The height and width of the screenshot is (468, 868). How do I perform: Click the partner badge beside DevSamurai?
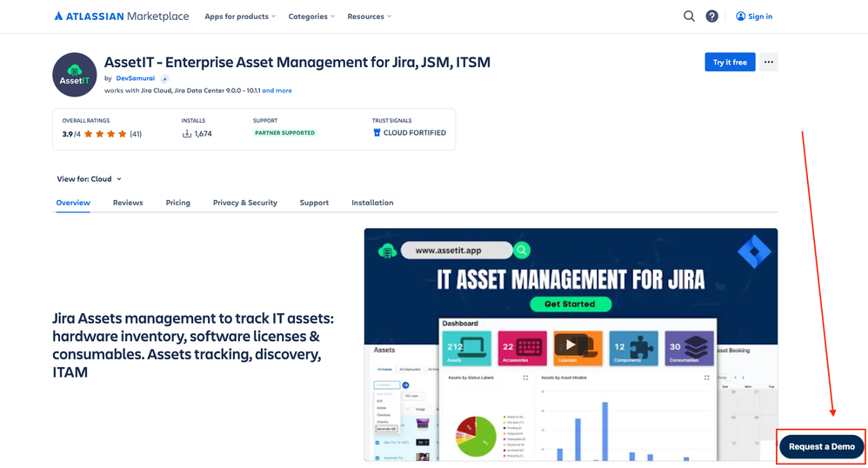164,78
